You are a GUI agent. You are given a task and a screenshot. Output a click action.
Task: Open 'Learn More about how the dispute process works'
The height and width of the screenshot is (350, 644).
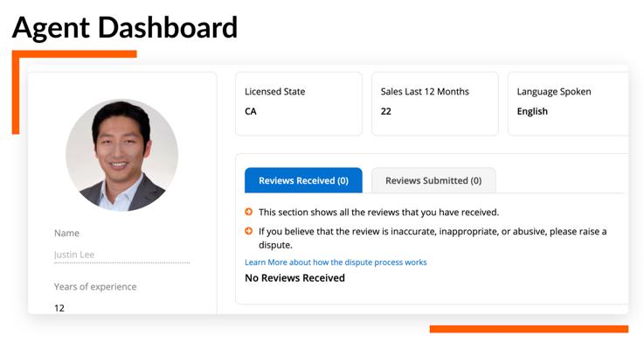[336, 262]
